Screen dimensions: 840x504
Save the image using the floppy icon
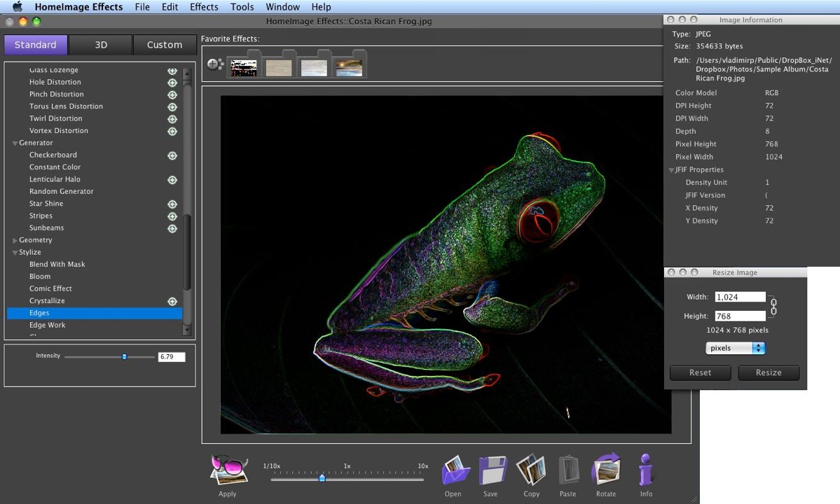point(492,470)
